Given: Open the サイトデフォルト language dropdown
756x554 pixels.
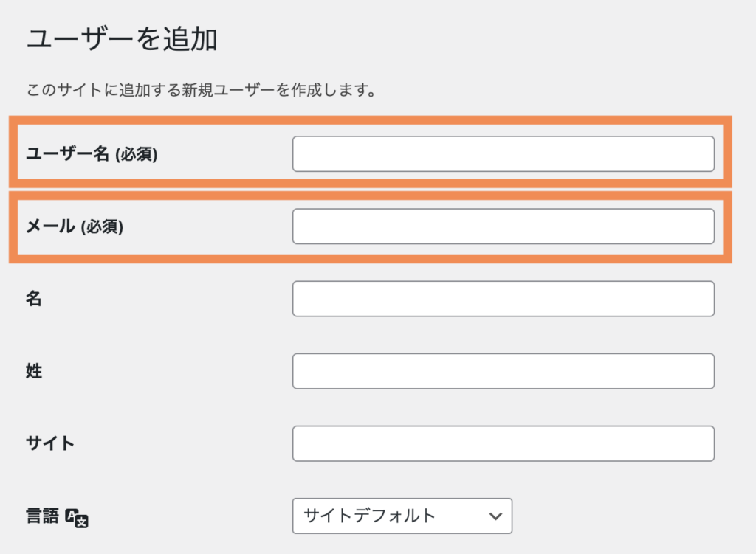Looking at the screenshot, I should coord(402,516).
